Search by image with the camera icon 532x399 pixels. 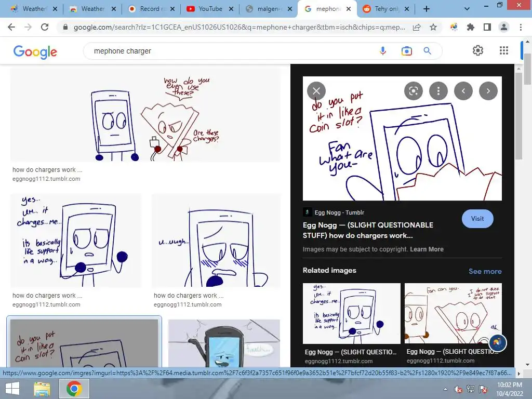point(406,51)
